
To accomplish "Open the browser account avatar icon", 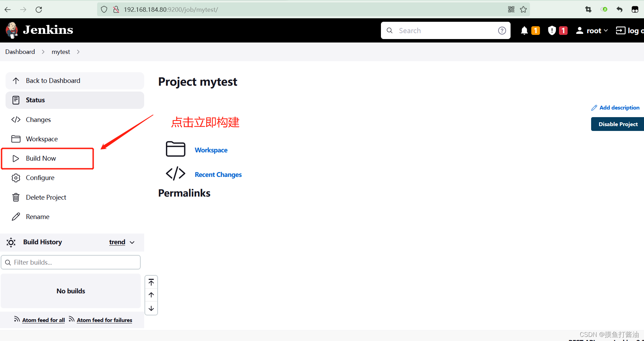I will [x=635, y=10].
